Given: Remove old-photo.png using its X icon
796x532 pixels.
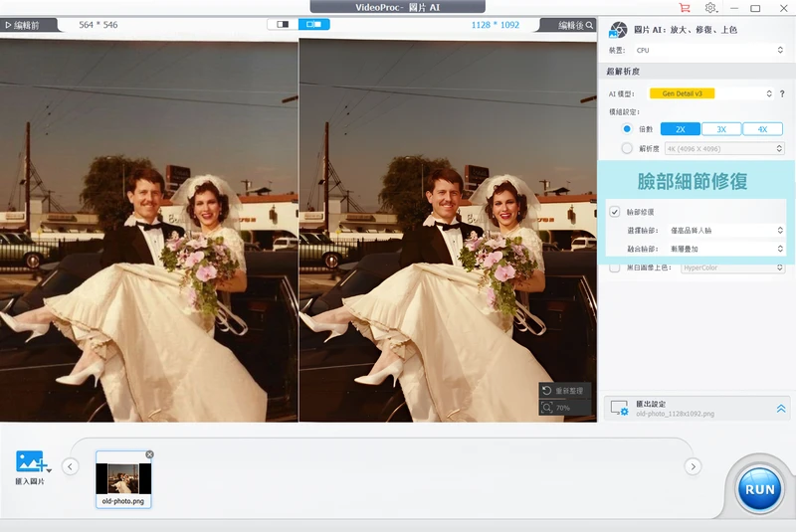Looking at the screenshot, I should click(x=149, y=454).
